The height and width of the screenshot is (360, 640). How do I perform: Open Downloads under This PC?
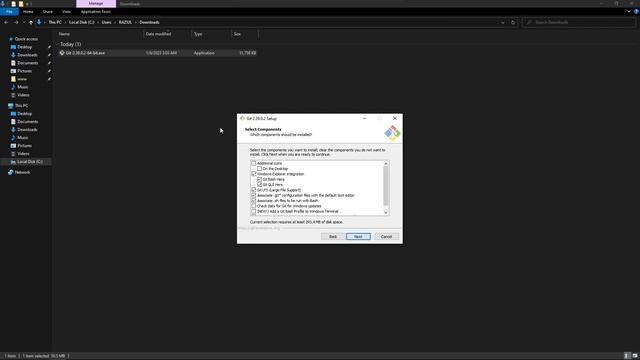coord(27,130)
